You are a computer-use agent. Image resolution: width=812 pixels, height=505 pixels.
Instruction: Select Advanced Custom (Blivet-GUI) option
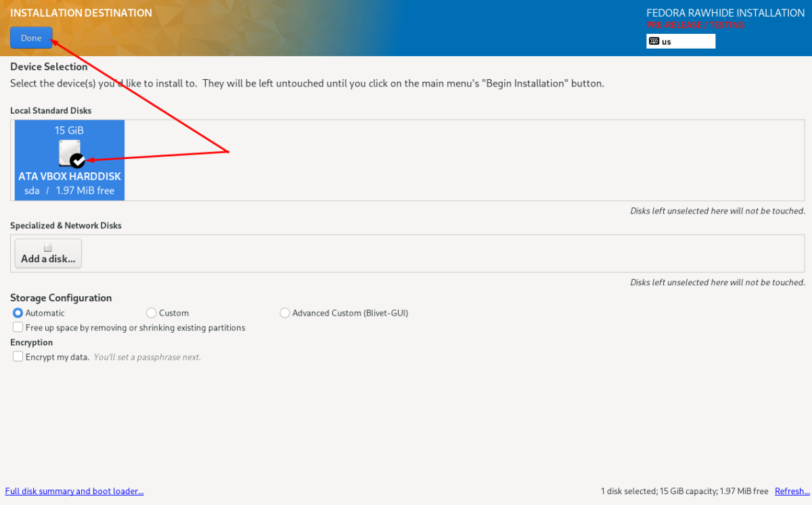285,313
